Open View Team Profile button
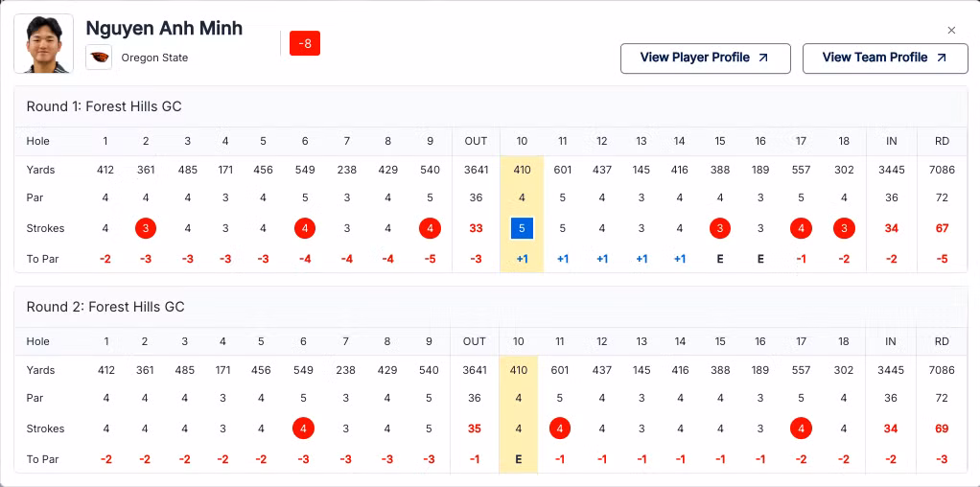 (x=884, y=58)
